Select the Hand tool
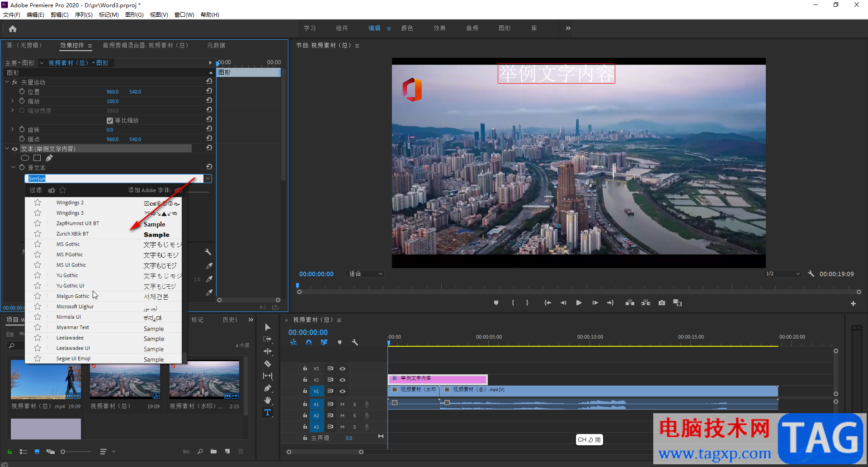This screenshot has height=467, width=868. [x=268, y=400]
